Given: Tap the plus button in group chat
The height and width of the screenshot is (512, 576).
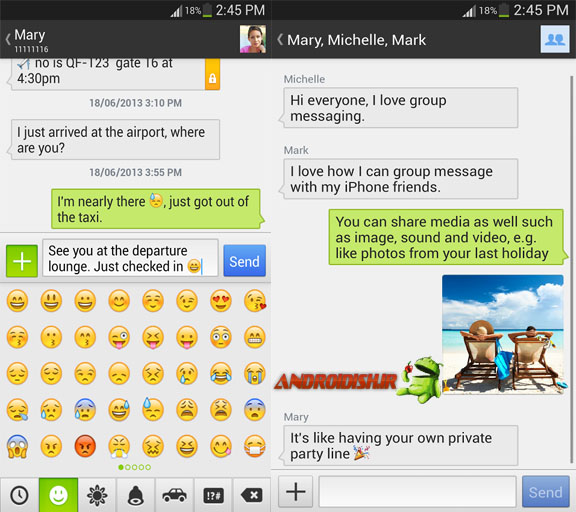Looking at the screenshot, I should pos(296,491).
